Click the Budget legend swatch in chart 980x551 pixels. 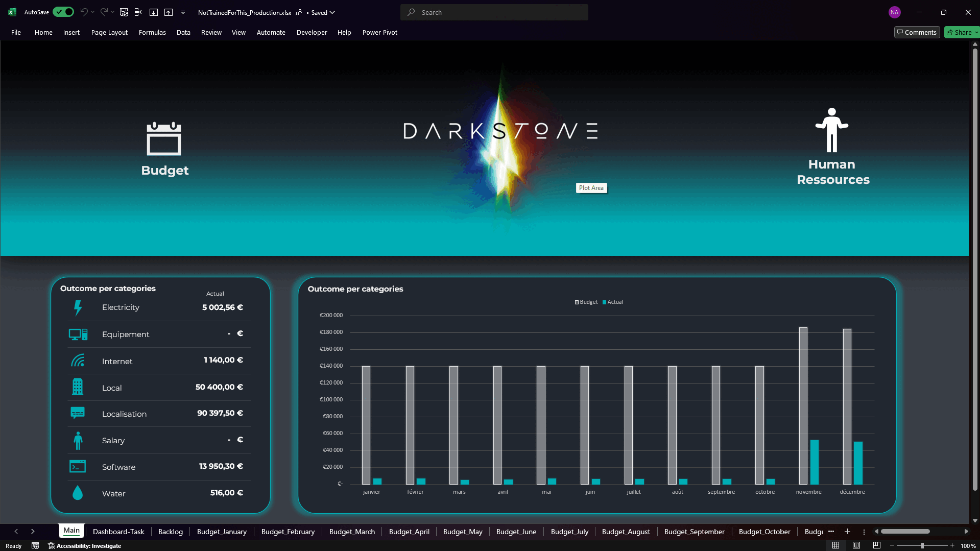(577, 302)
